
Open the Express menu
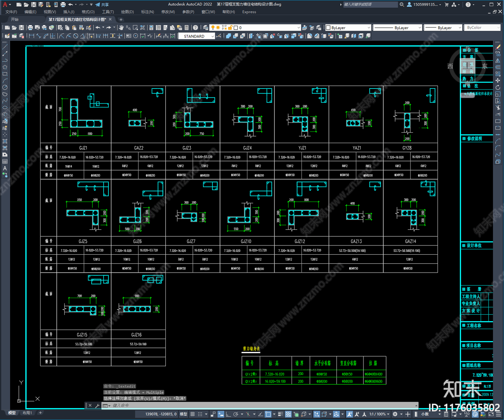(249, 12)
